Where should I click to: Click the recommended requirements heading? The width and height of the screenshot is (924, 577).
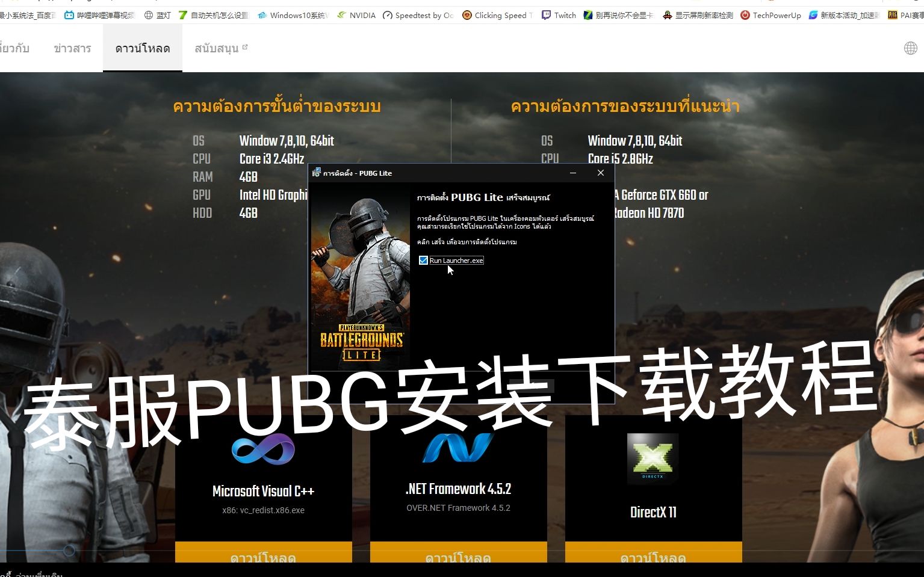coord(625,106)
